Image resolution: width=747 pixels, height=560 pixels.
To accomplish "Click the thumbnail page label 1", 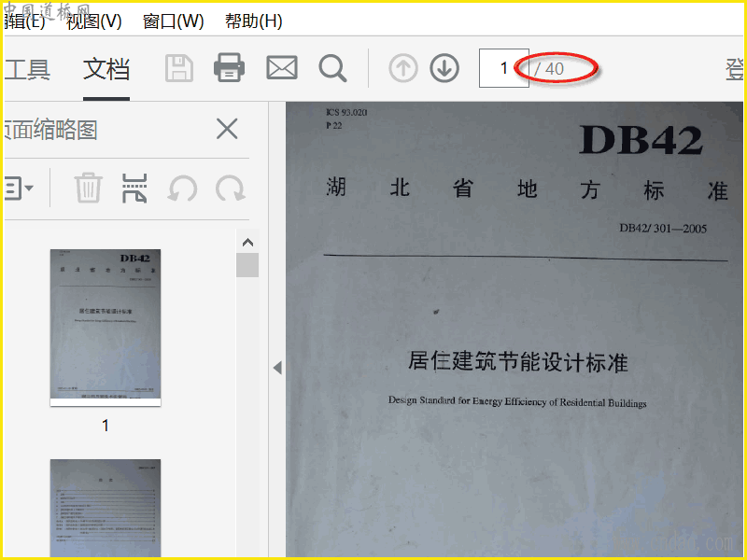I will (x=106, y=426).
